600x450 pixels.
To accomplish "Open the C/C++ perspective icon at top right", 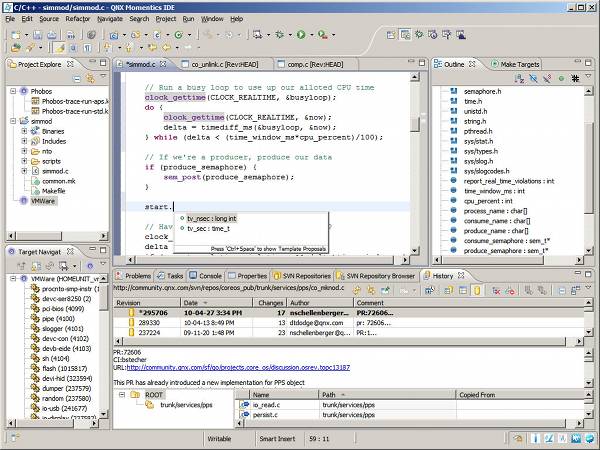I will pos(405,35).
